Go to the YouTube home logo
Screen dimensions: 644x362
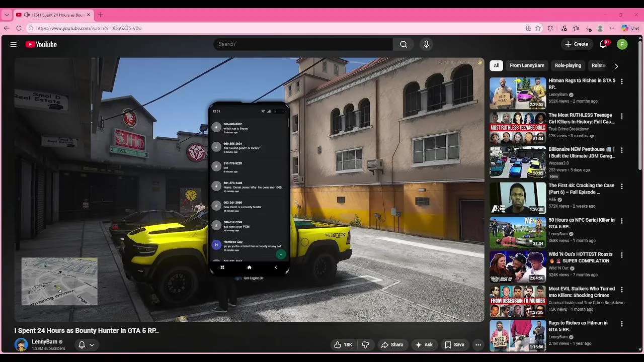[x=41, y=44]
